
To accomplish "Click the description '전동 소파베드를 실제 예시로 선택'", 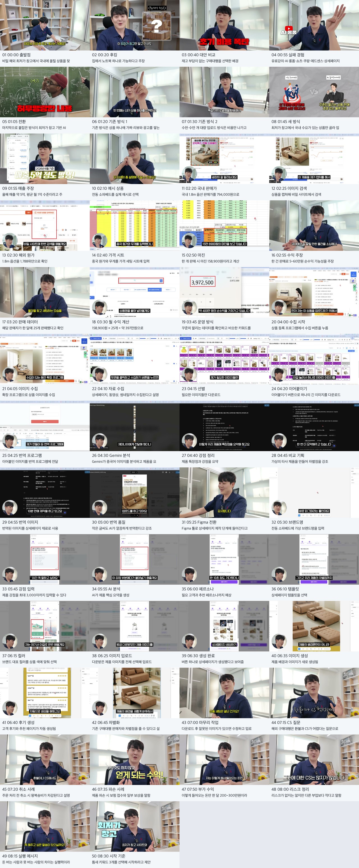I will [x=115, y=194].
